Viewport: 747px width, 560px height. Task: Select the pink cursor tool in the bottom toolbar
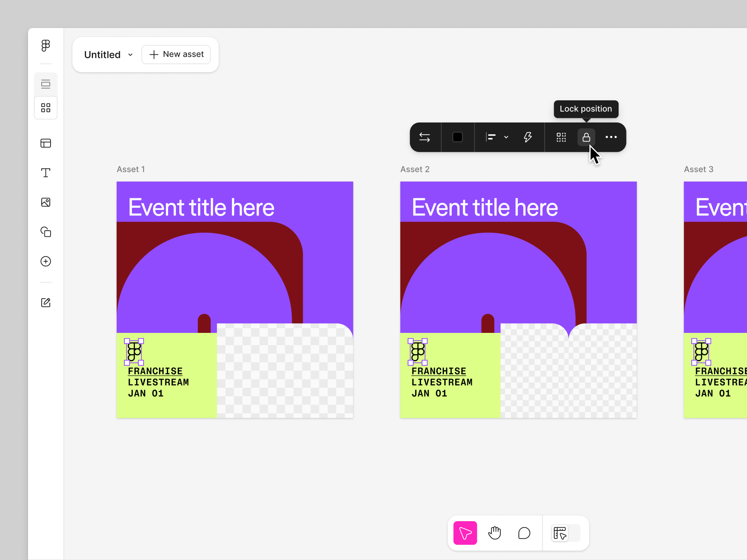(x=465, y=533)
